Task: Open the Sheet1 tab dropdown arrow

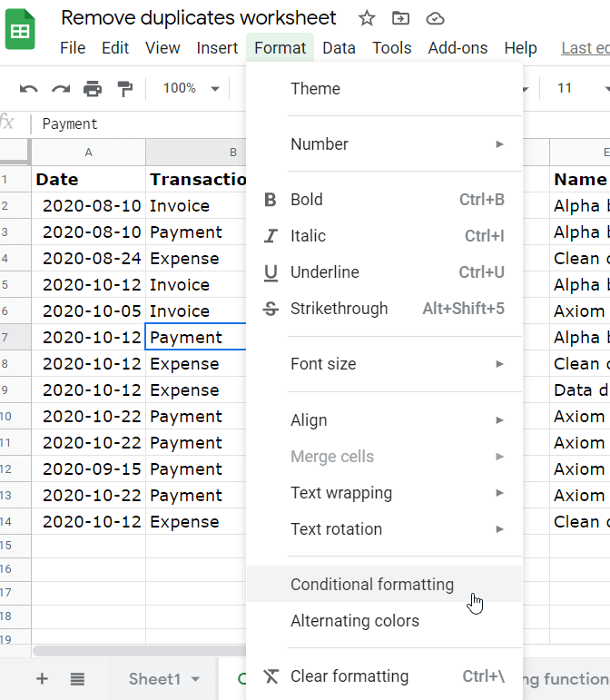Action: [x=195, y=679]
